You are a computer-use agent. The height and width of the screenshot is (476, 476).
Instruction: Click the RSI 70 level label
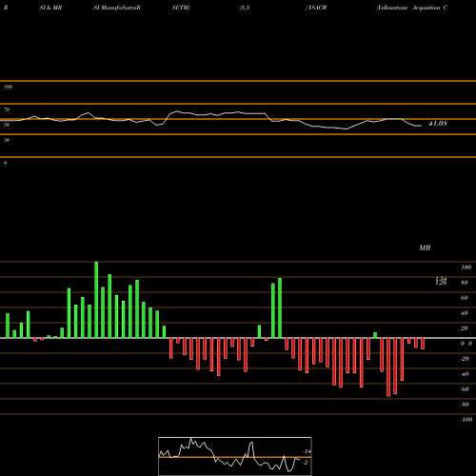(x=7, y=109)
